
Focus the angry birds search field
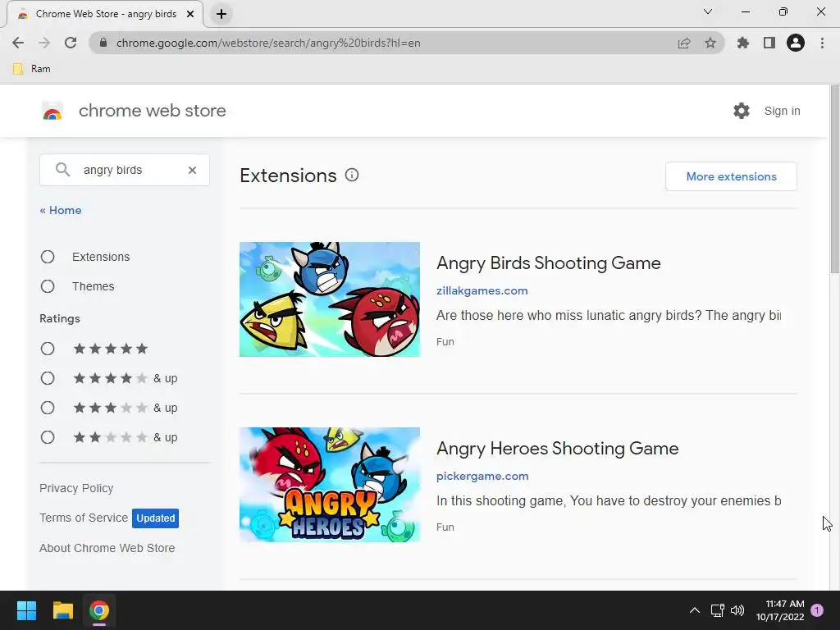point(125,170)
